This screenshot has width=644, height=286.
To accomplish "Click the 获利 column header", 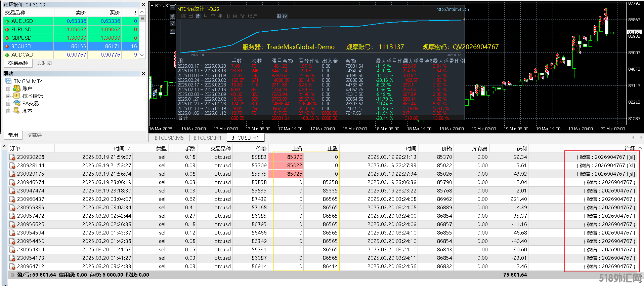I will 521,148.
